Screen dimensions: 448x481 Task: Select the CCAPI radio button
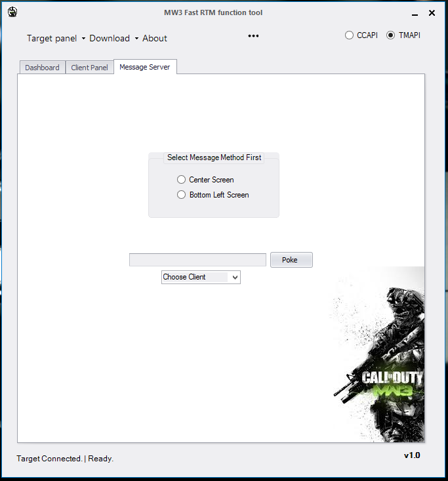click(361, 35)
